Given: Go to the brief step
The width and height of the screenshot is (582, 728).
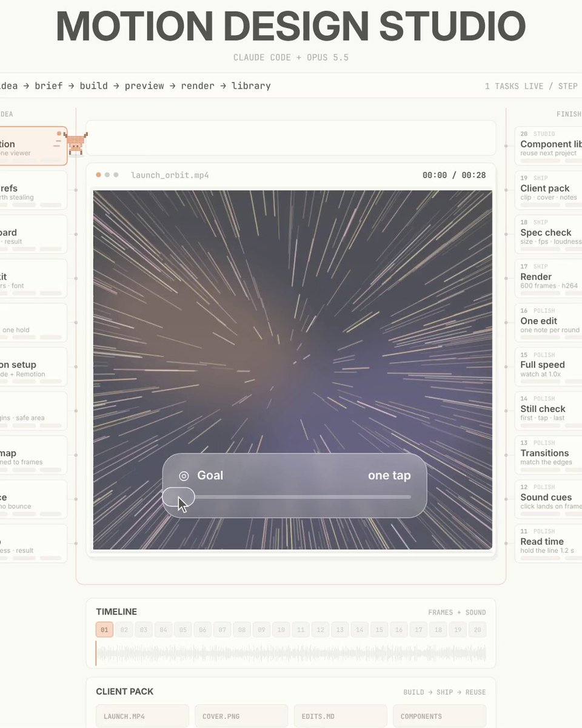Looking at the screenshot, I should click(x=48, y=86).
